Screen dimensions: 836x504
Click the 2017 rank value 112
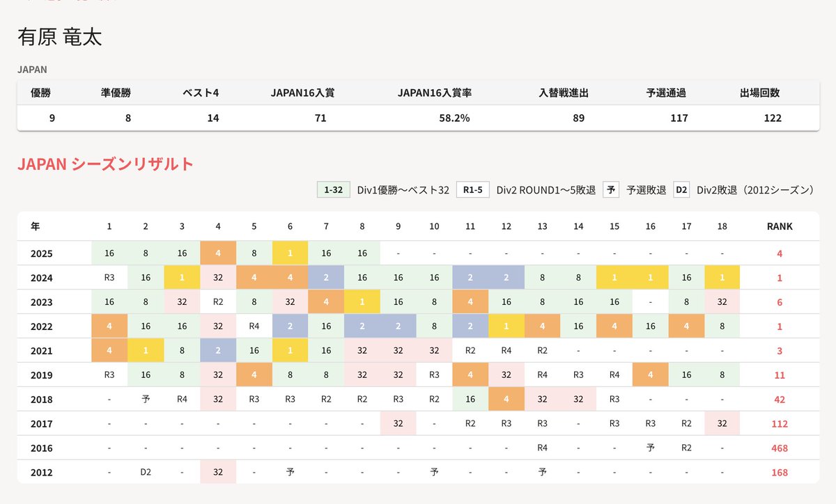(780, 424)
